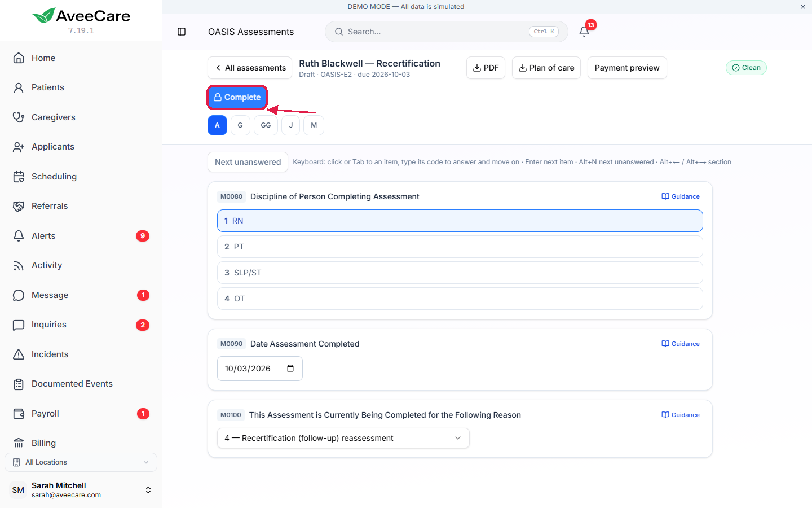812x508 pixels.
Task: Click the Billing bank icon
Action: 19,443
